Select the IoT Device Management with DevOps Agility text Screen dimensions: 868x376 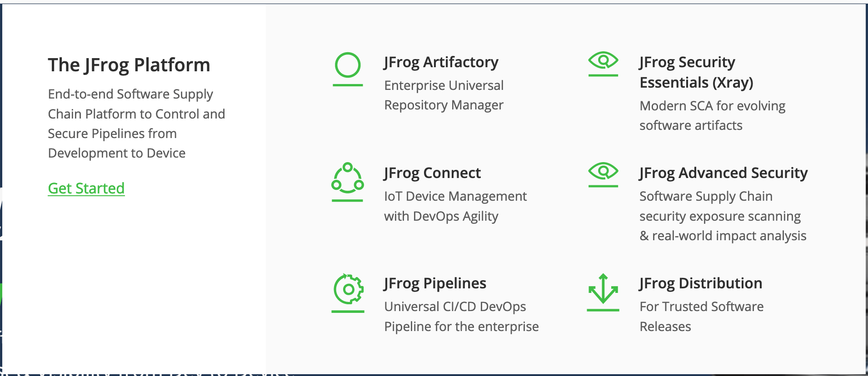click(455, 206)
